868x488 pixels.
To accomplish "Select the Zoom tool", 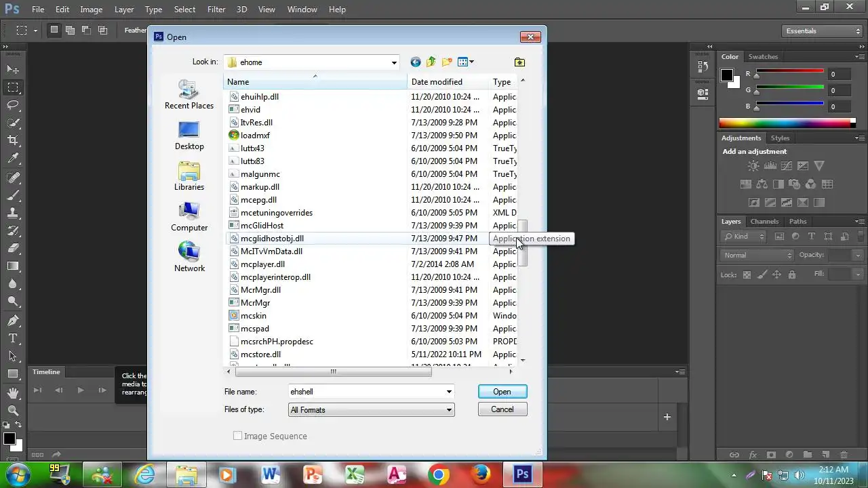I will pos(13,410).
